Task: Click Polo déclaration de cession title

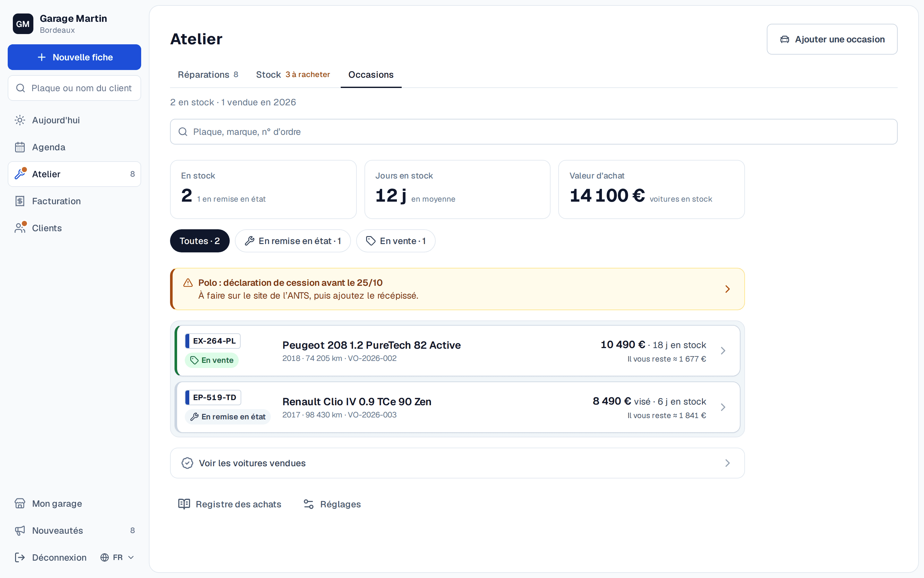Action: 290,283
